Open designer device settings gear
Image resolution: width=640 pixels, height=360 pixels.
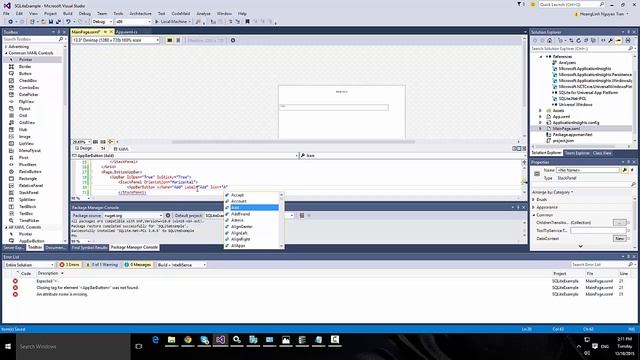233,40
